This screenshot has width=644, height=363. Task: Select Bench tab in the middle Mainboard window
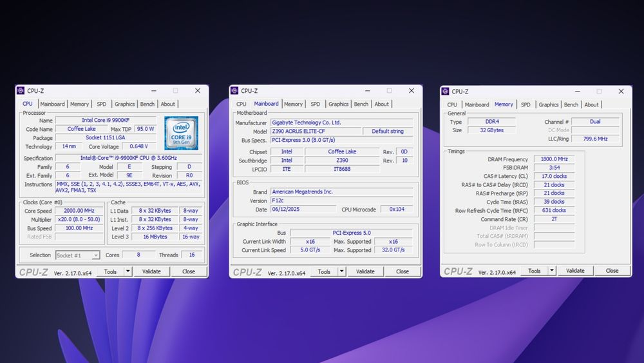point(361,104)
